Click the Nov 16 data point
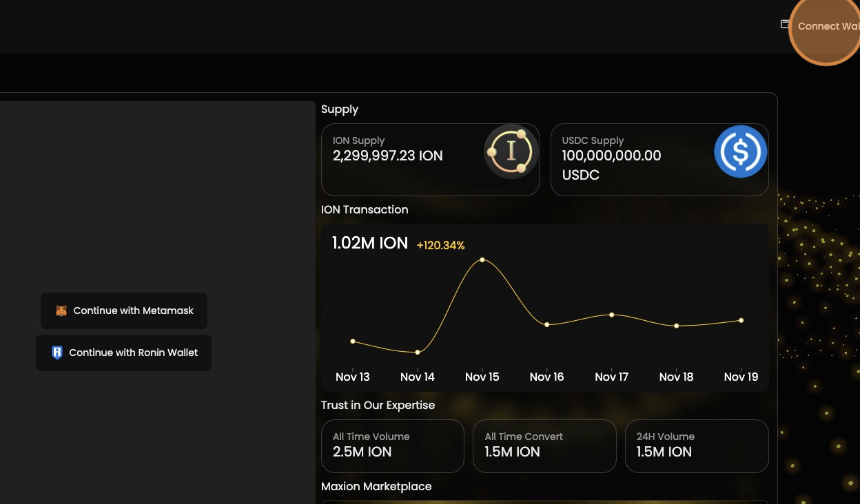860x504 pixels. coord(547,324)
